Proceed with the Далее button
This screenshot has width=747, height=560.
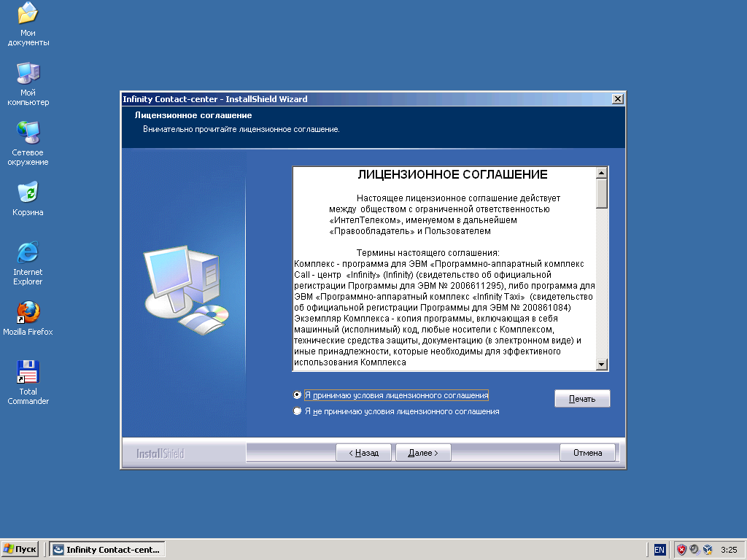[x=423, y=452]
